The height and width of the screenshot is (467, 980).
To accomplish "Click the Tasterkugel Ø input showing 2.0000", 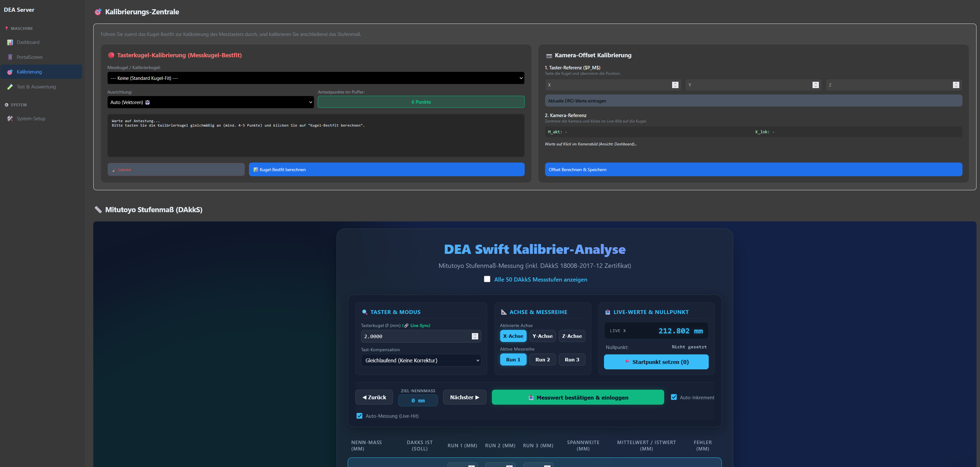I will [x=421, y=336].
